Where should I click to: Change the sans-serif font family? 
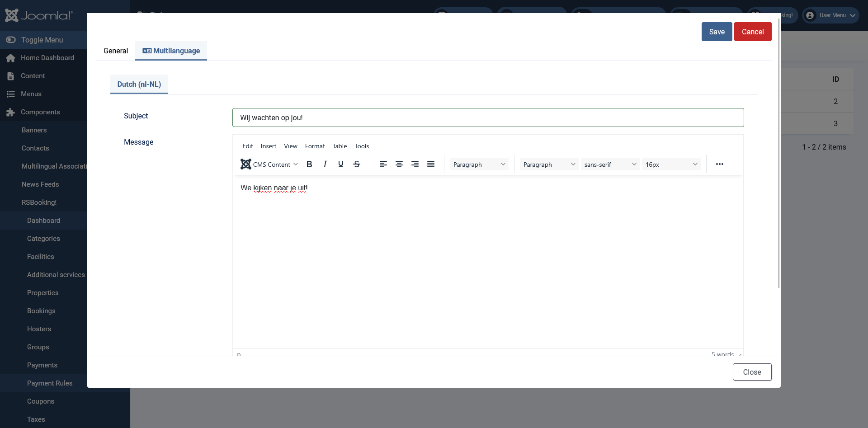point(610,165)
